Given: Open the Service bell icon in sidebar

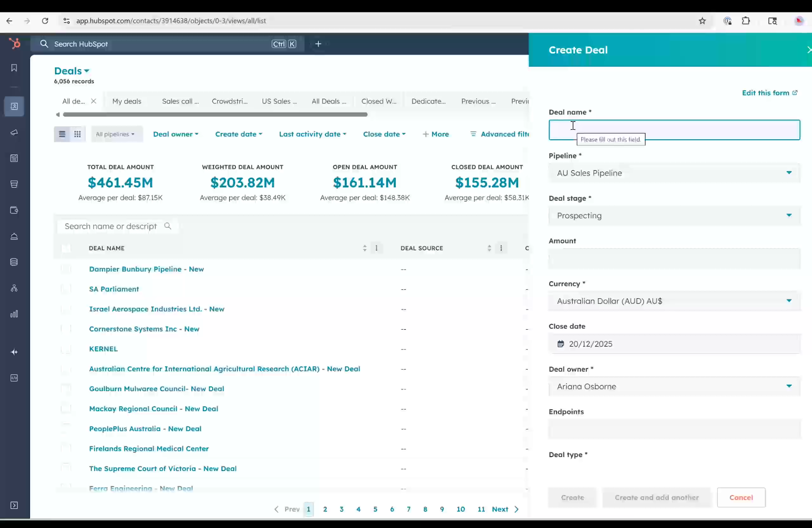Looking at the screenshot, I should coord(14,236).
